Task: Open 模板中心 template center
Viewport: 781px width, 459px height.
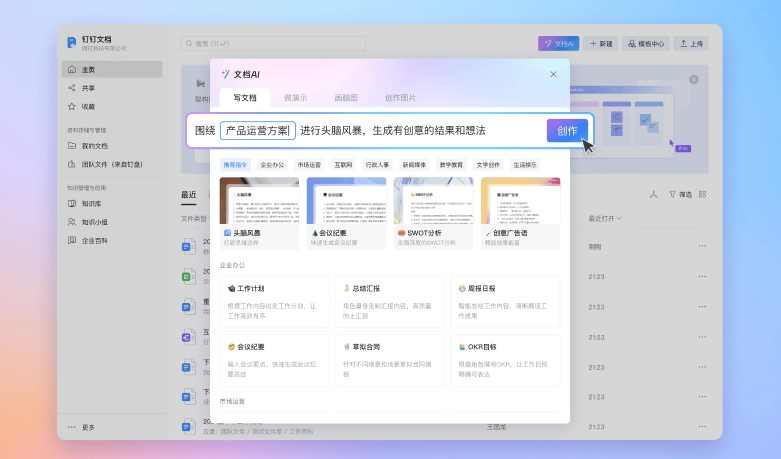Action: point(645,44)
